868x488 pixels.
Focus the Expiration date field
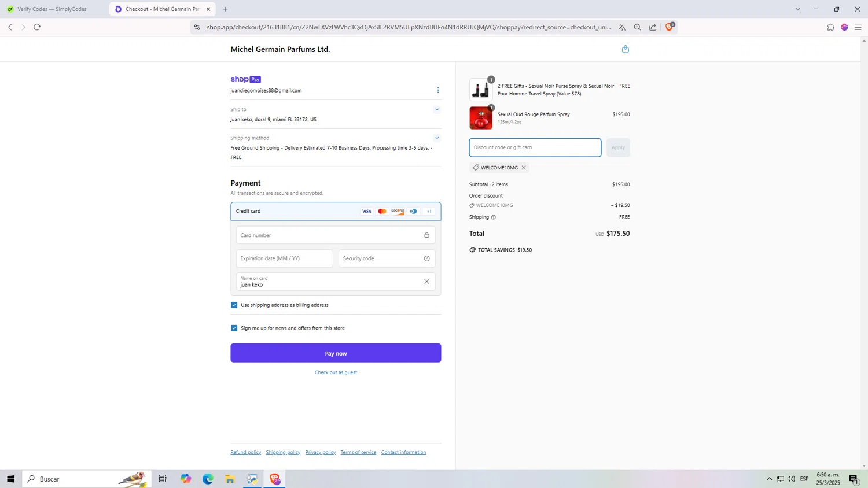(284, 258)
